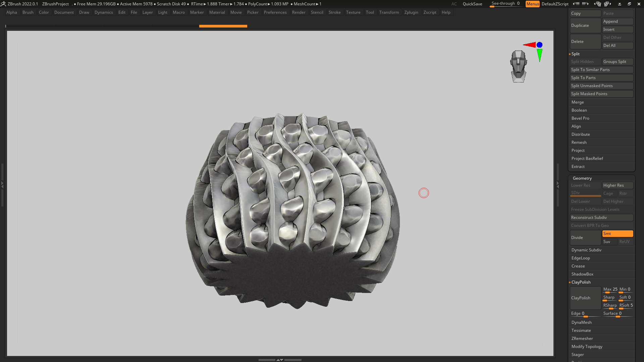644x362 pixels.
Task: Click Reconstruct Subdiv
Action: pyautogui.click(x=601, y=218)
